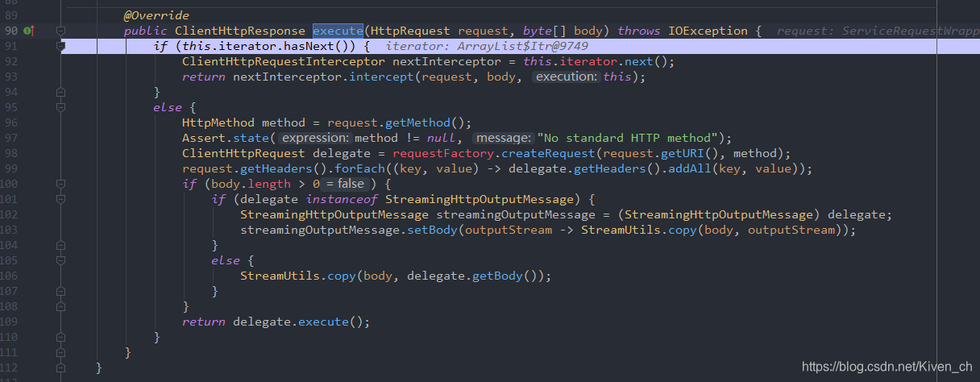Viewport: 980px width, 382px height.
Task: Click the createRequest method call
Action: pyautogui.click(x=549, y=153)
